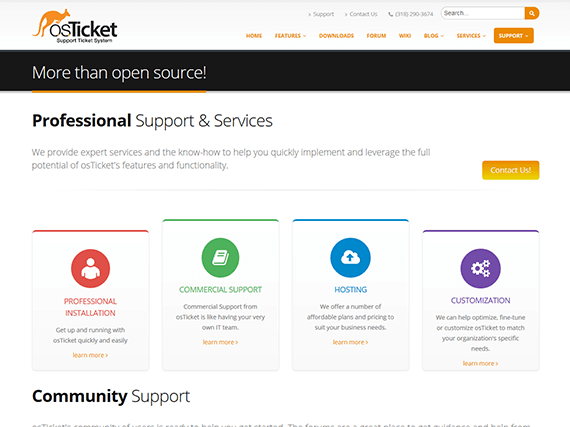Focus the Search input field
This screenshot has height=427, width=570.
pos(483,13)
